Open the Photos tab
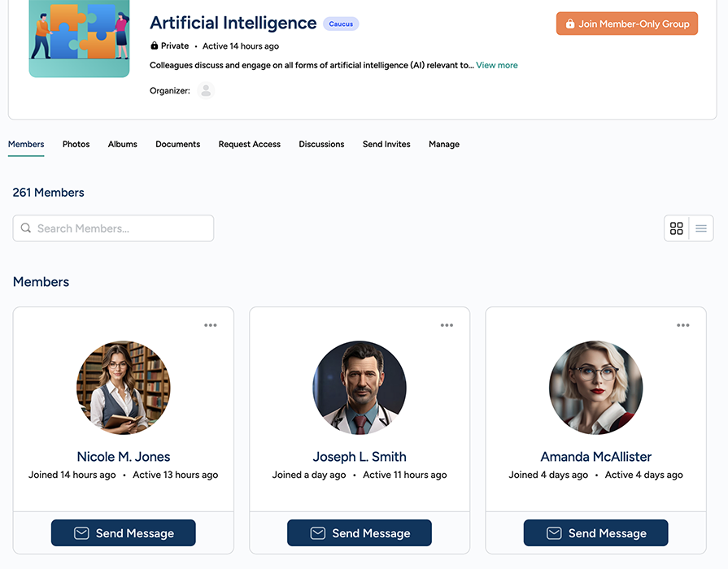728x569 pixels. (x=76, y=144)
